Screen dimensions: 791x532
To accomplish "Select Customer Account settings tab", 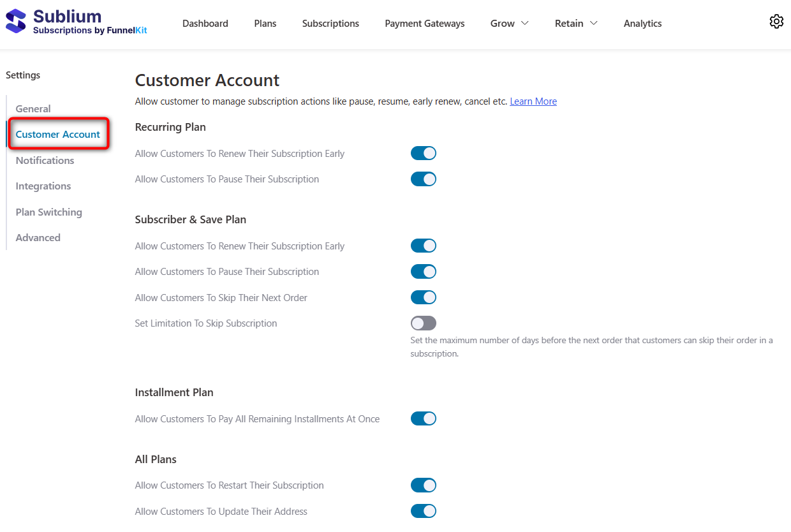I will tap(58, 135).
